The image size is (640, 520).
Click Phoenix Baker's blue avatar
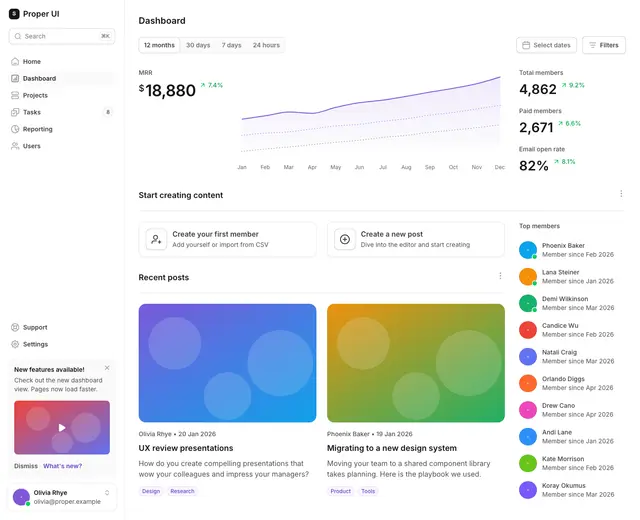[528, 250]
